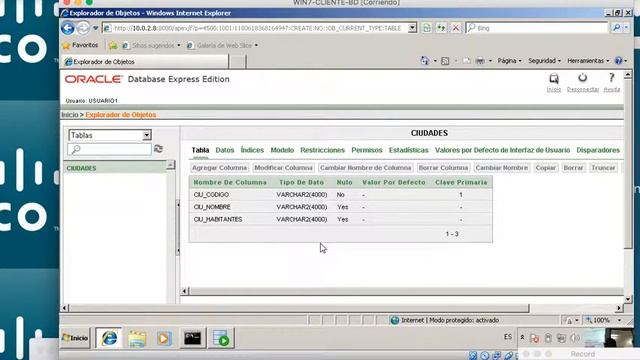Screen dimensions: 640x360
Task: Switch to the Modelo tab
Action: click(x=282, y=150)
